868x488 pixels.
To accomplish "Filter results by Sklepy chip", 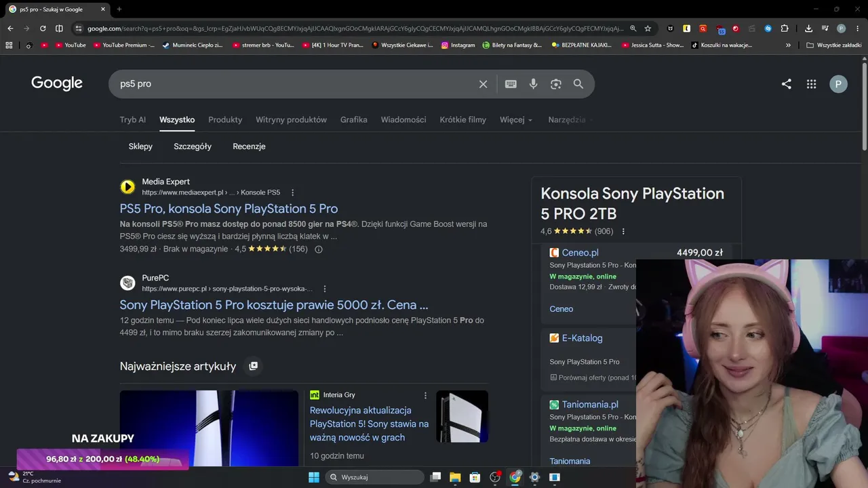I will coord(140,146).
